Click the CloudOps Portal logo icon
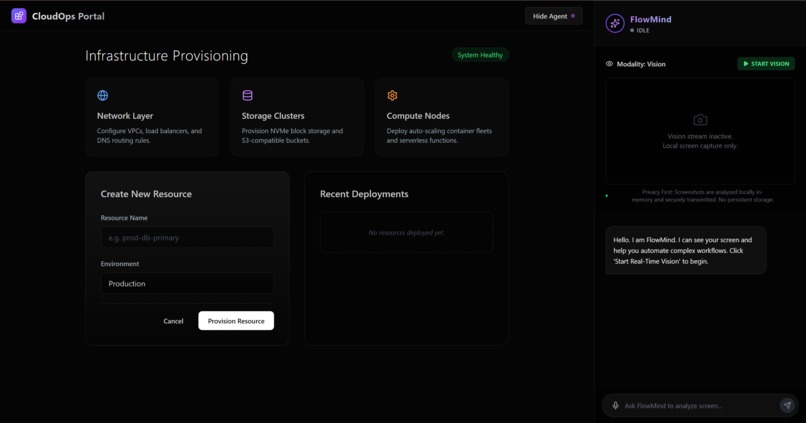Viewport: 806px width, 423px height. click(x=19, y=16)
